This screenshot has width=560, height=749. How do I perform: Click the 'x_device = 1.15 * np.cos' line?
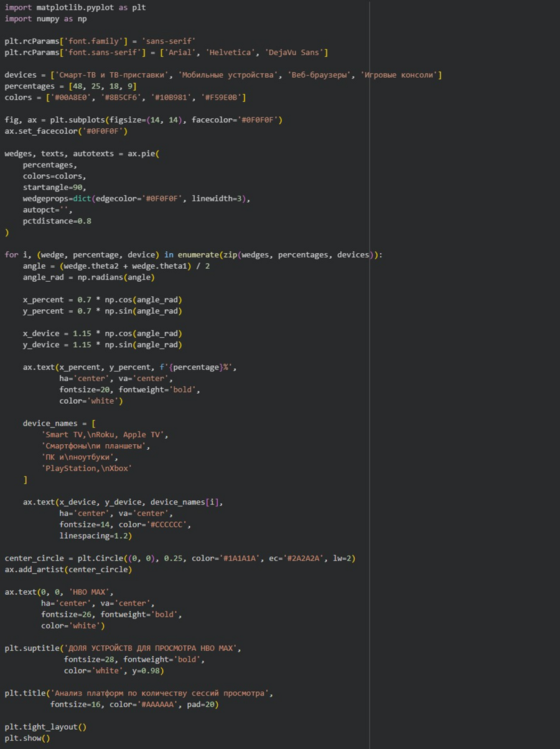(103, 333)
